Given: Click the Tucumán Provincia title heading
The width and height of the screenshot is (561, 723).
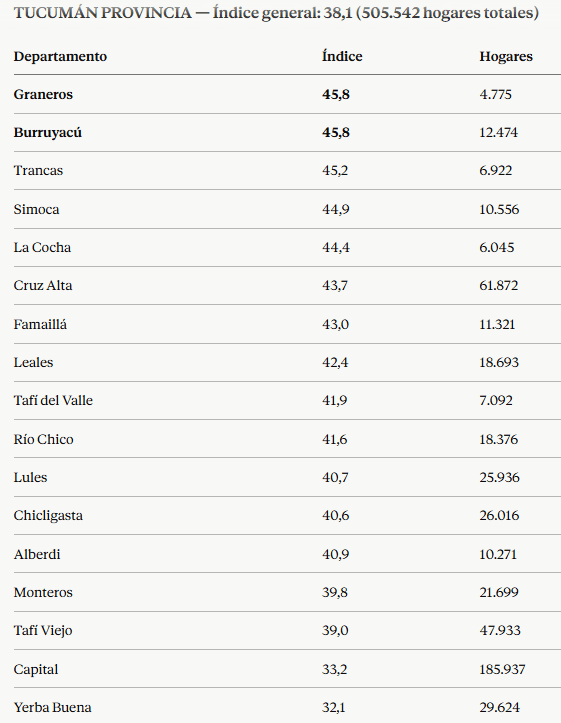Looking at the screenshot, I should click(x=276, y=12).
